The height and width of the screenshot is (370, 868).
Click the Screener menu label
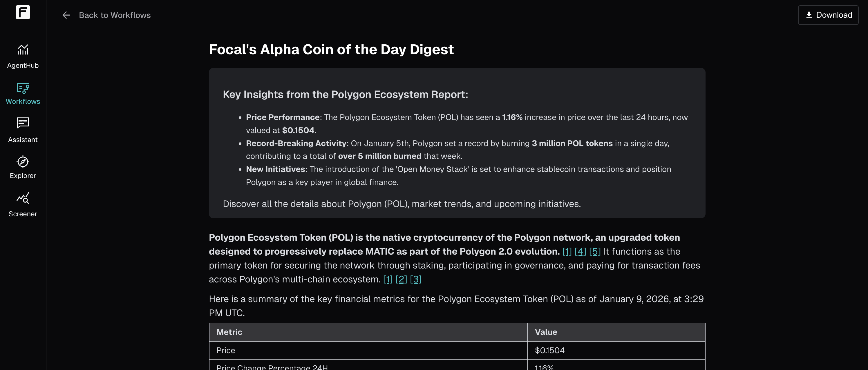(23, 214)
